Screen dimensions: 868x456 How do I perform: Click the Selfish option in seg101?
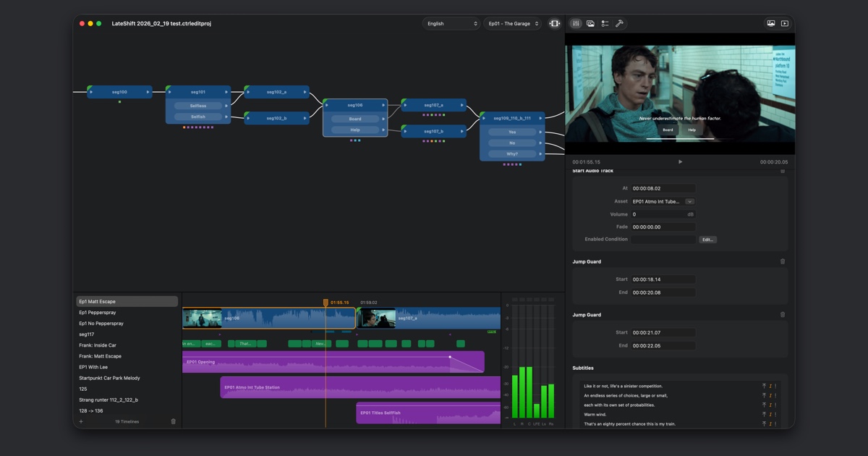click(198, 117)
